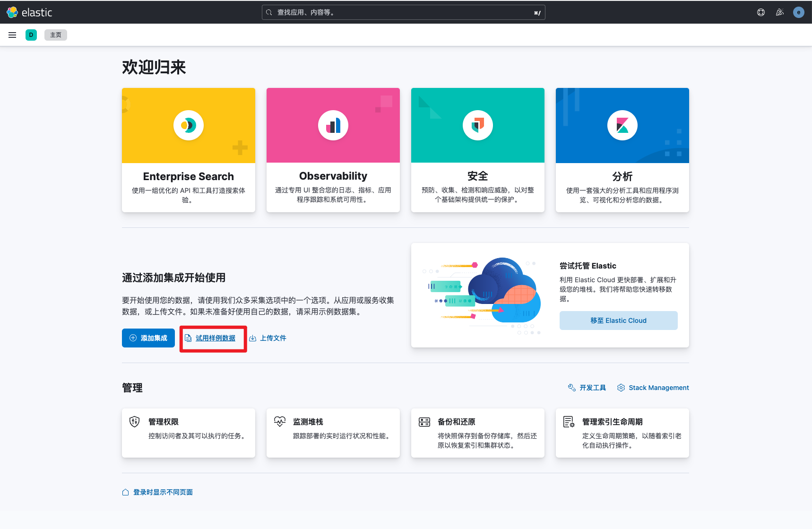Click the Enterprise Search logo icon
The height and width of the screenshot is (529, 812).
point(189,125)
